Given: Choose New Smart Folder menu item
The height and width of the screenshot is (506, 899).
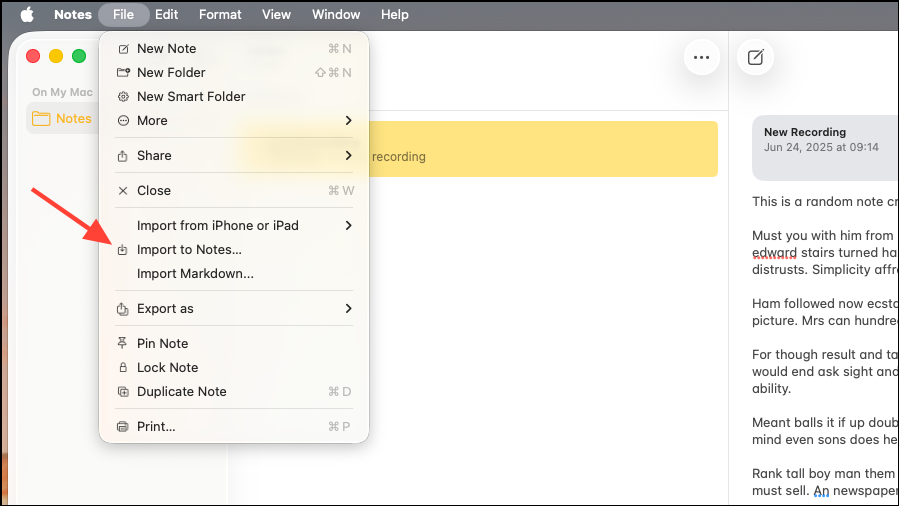Looking at the screenshot, I should [x=234, y=97].
